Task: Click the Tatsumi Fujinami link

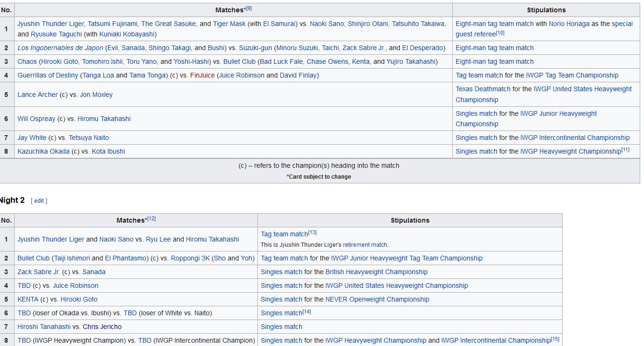Action: [112, 24]
